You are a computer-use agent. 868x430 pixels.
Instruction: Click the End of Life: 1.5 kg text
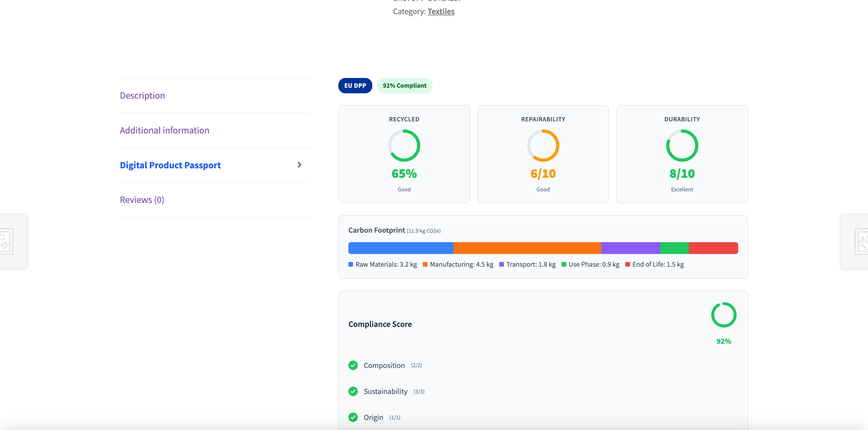coord(658,265)
